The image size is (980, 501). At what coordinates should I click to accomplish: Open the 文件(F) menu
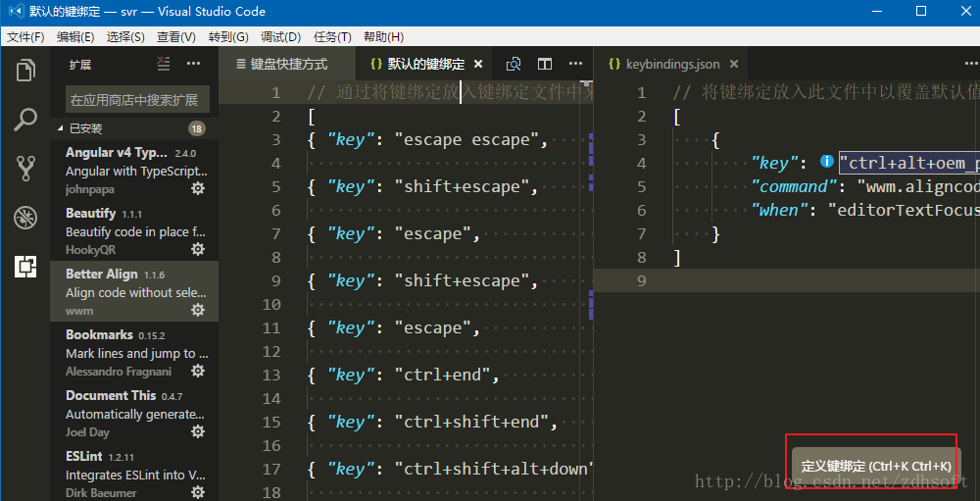25,37
